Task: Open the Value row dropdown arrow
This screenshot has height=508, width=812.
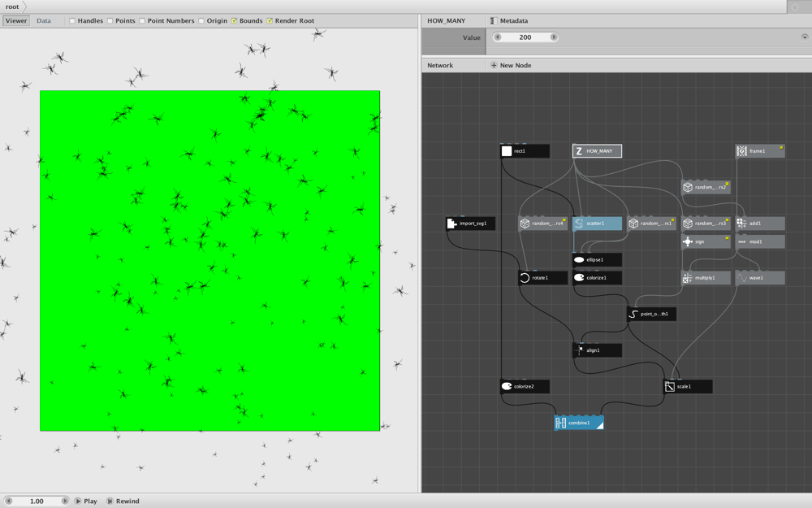Action: pyautogui.click(x=805, y=37)
